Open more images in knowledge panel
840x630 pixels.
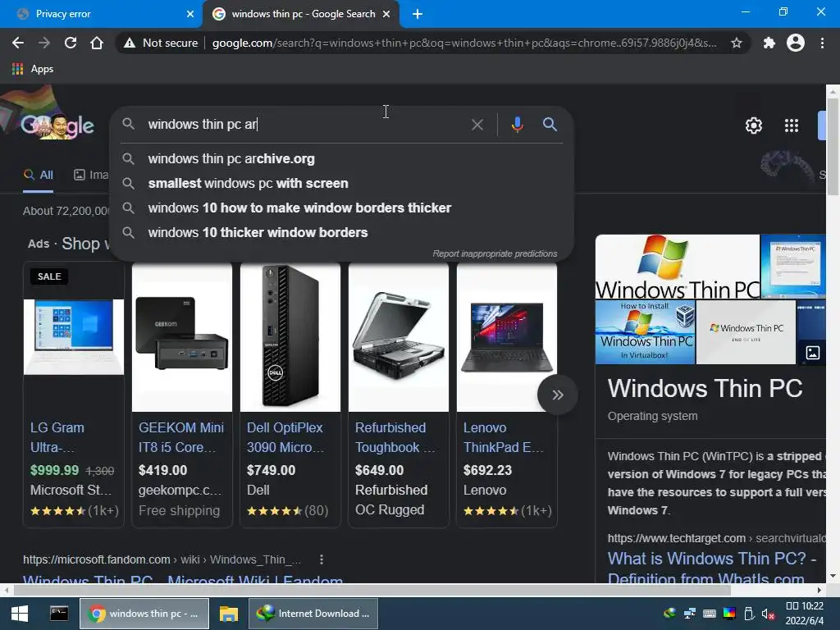tap(813, 353)
